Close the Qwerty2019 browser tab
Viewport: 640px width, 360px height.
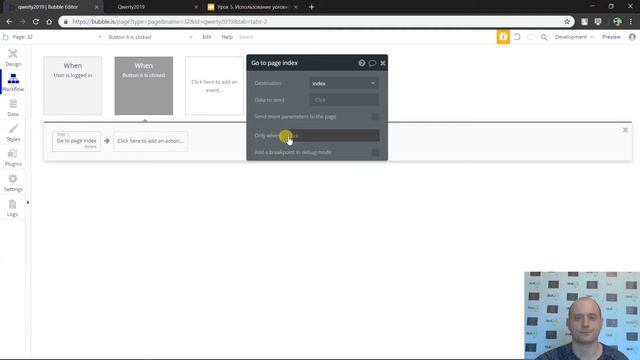[196, 7]
